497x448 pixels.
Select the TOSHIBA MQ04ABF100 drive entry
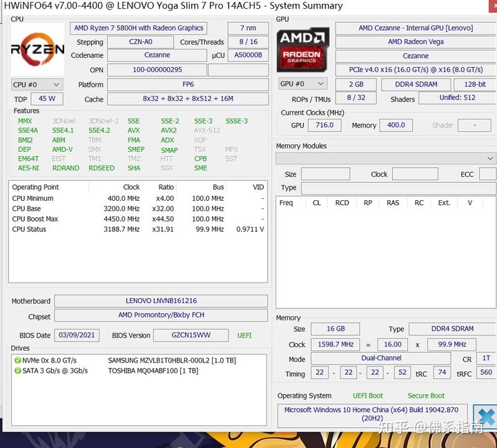pos(153,371)
